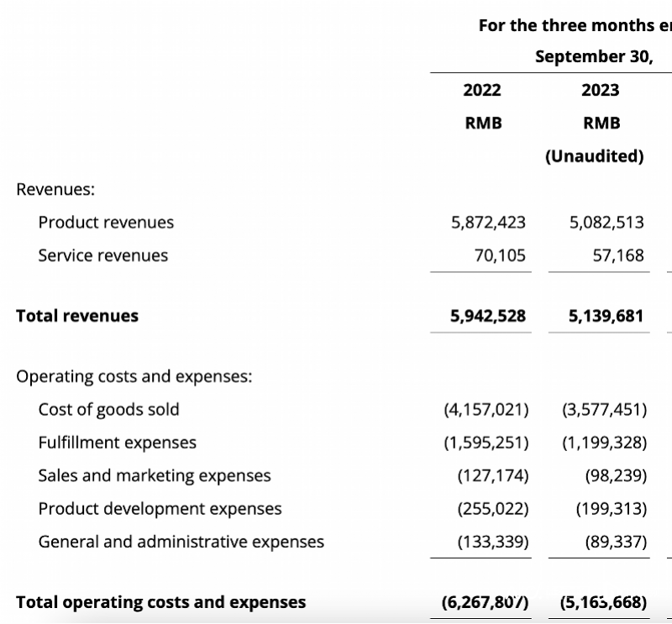Click the 'Total revenues' bold label

click(x=77, y=316)
